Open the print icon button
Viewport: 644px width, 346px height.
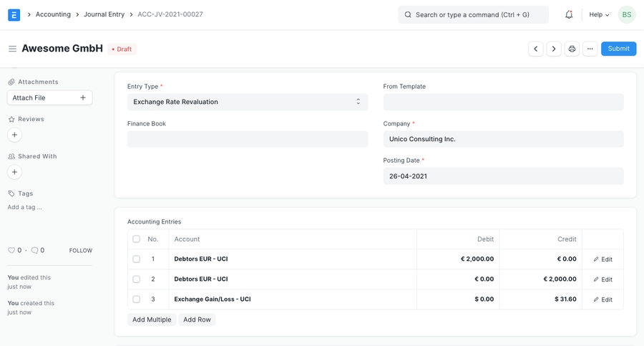point(572,49)
